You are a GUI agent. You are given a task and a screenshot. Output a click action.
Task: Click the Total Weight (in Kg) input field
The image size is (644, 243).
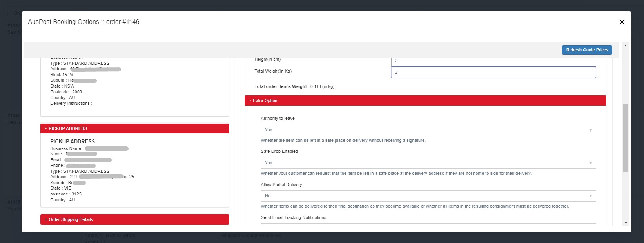coord(493,72)
